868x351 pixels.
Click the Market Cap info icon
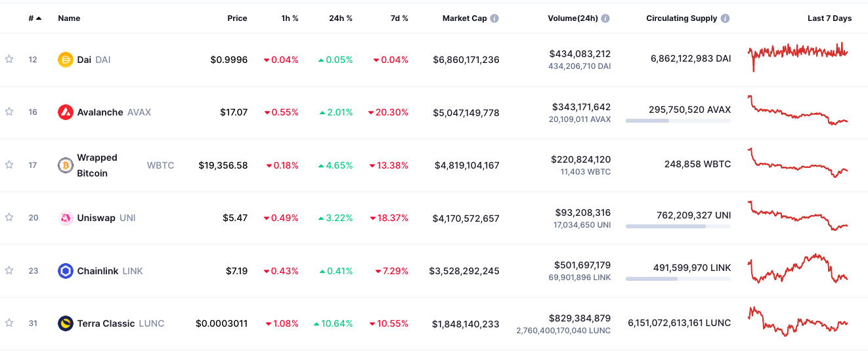pyautogui.click(x=494, y=18)
